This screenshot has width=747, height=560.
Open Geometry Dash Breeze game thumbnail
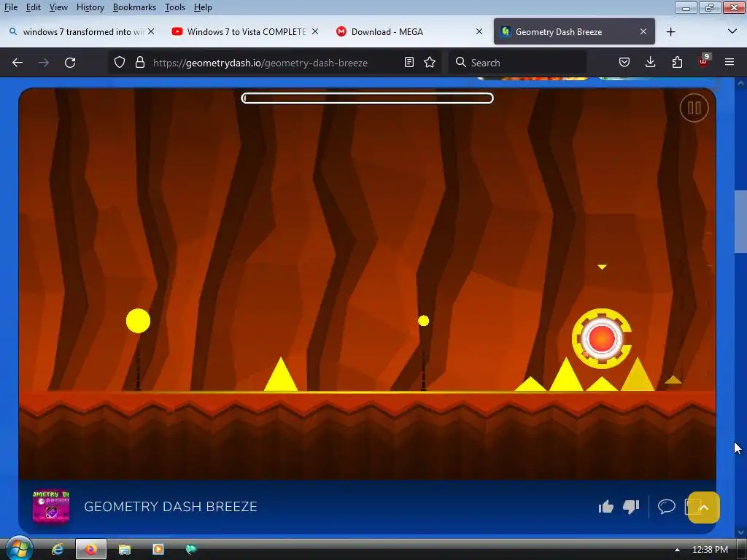51,507
